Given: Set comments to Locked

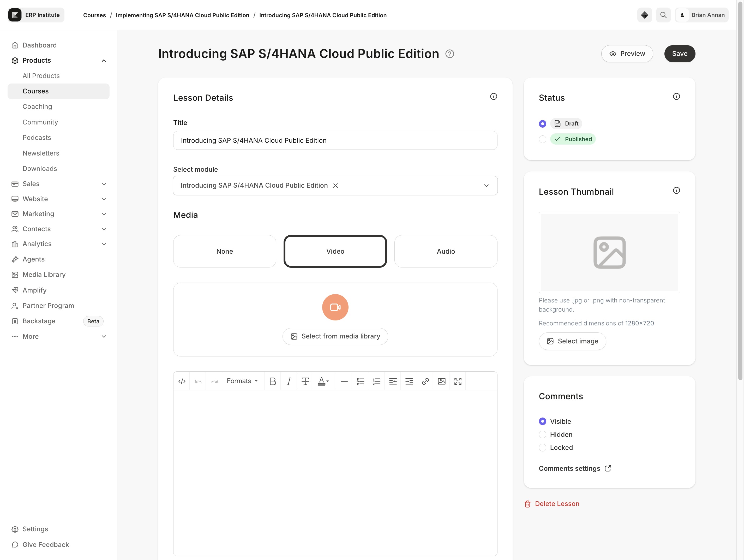Looking at the screenshot, I should pos(543,448).
